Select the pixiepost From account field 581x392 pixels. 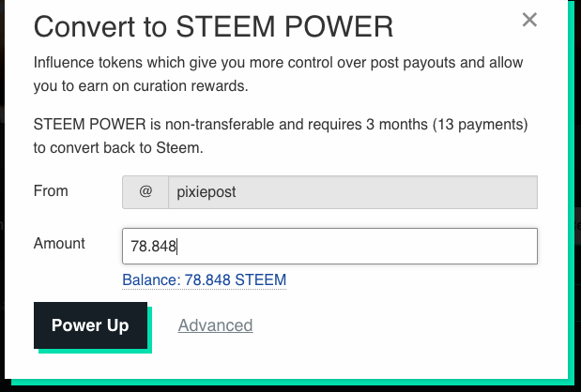tap(353, 192)
